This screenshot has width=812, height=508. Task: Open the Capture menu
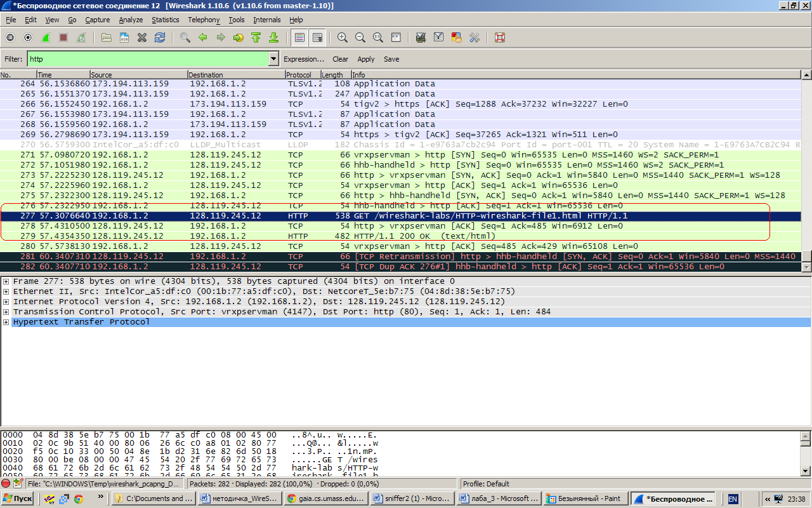[97, 20]
